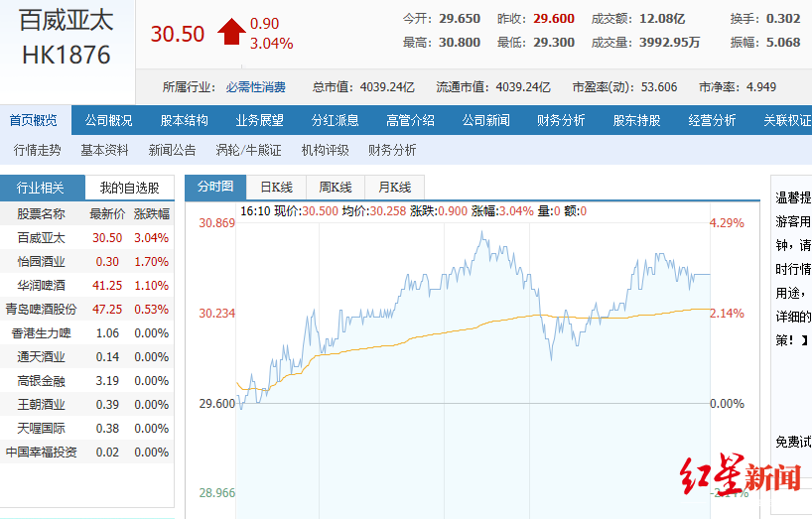Image resolution: width=812 pixels, height=519 pixels.
Task: Open the 公司概况 tab
Action: tap(109, 120)
